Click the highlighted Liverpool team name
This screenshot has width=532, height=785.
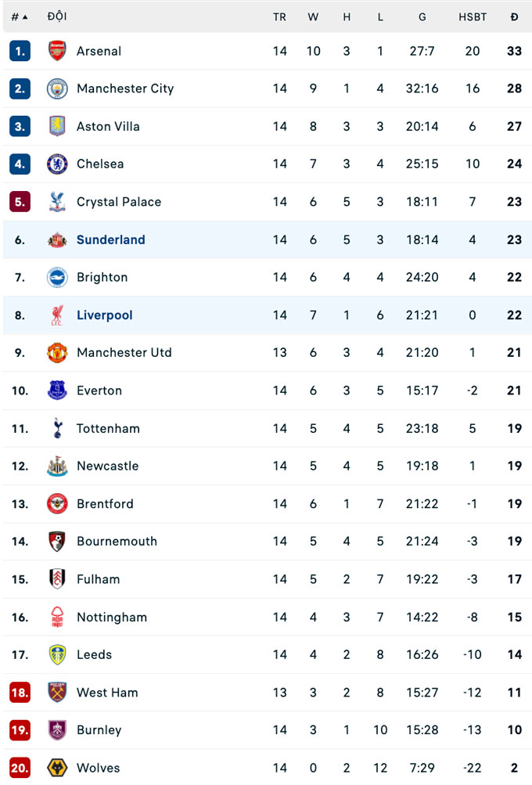click(104, 315)
